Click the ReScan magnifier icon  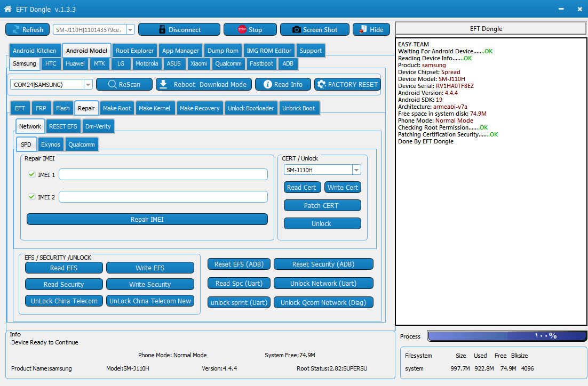(x=112, y=84)
